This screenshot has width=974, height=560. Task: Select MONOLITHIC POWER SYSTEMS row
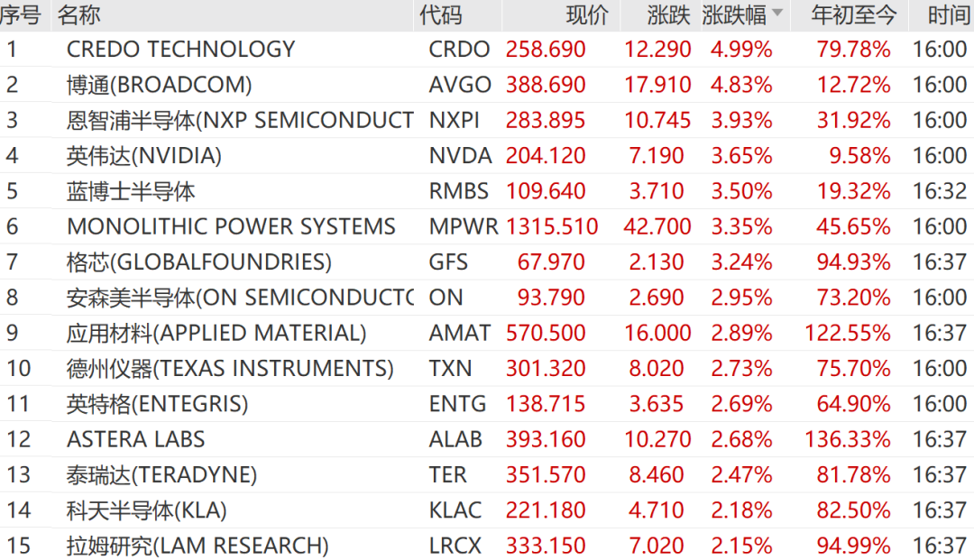[487, 226]
